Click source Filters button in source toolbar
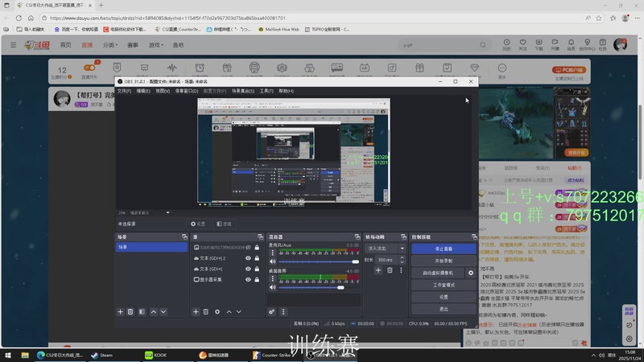 click(224, 224)
